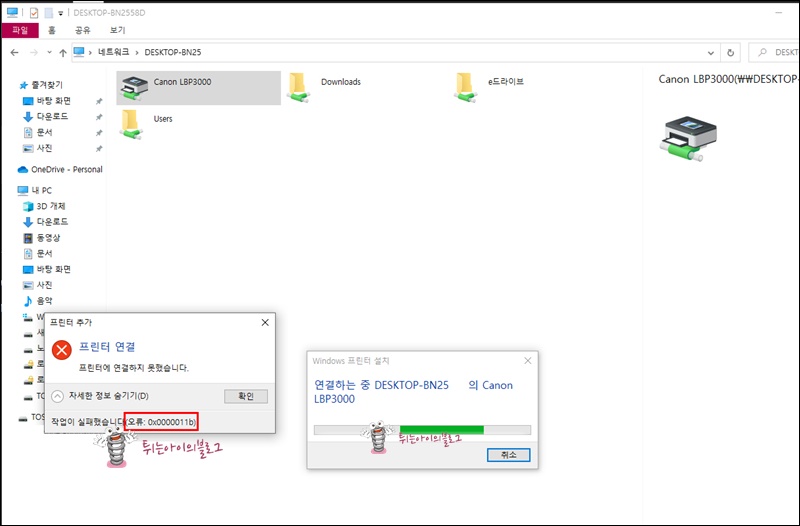This screenshot has width=800, height=526.
Task: Click 취소 in Windows 프린터 설치 dialog
Action: 509,455
